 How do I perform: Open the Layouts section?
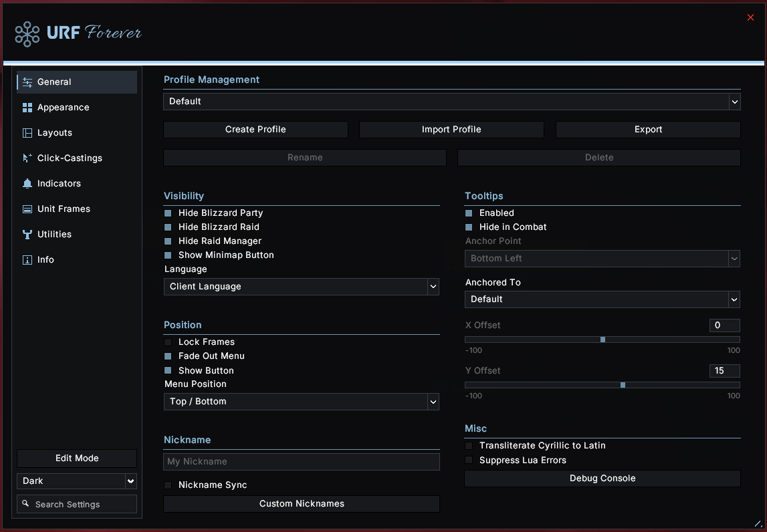tap(77, 133)
